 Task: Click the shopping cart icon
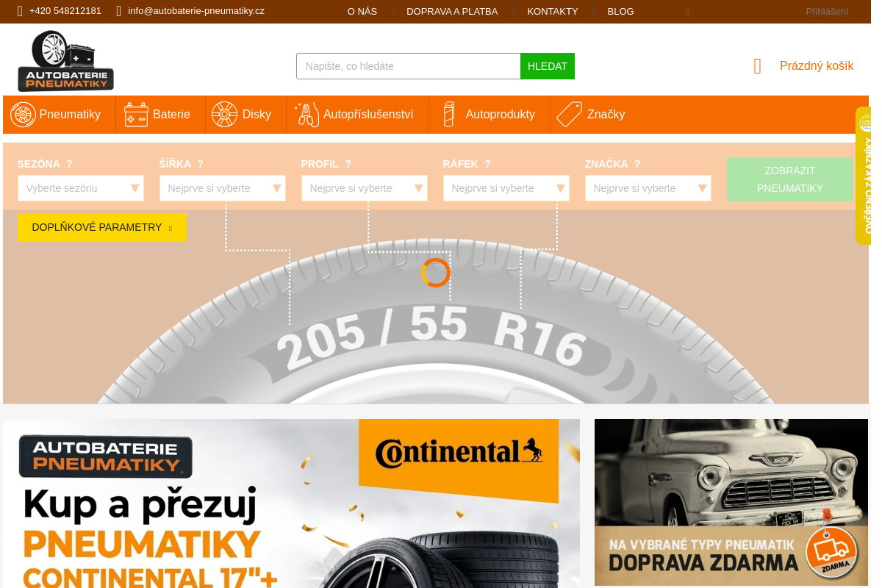[758, 66]
